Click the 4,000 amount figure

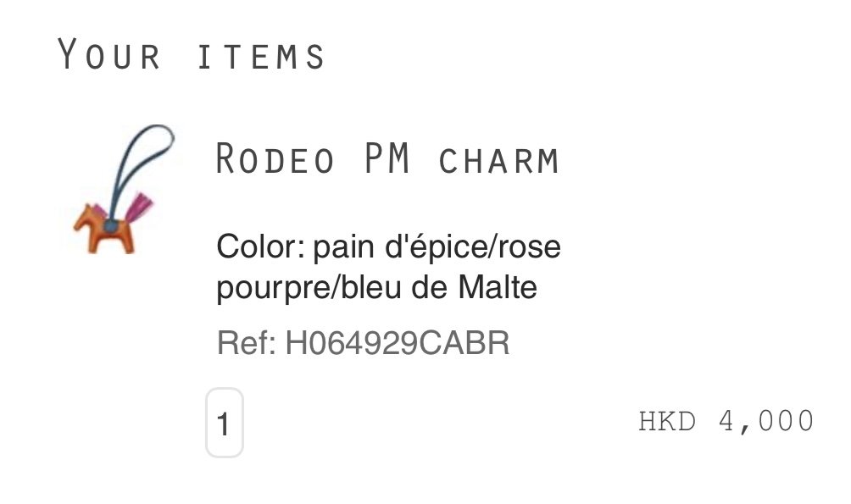[766, 422]
